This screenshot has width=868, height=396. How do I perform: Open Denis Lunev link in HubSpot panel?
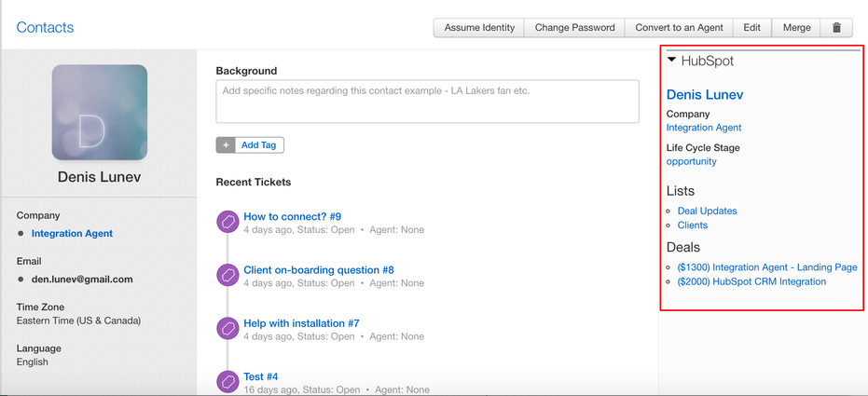point(705,95)
